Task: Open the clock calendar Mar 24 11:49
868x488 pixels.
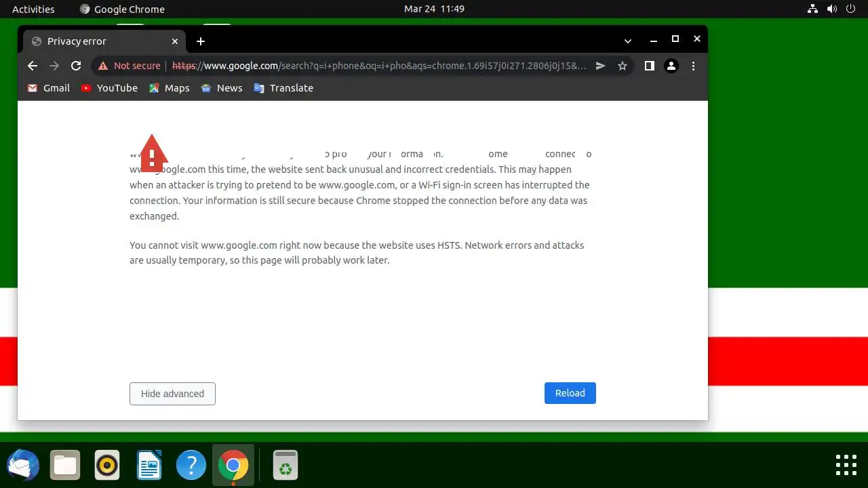Action: [434, 9]
